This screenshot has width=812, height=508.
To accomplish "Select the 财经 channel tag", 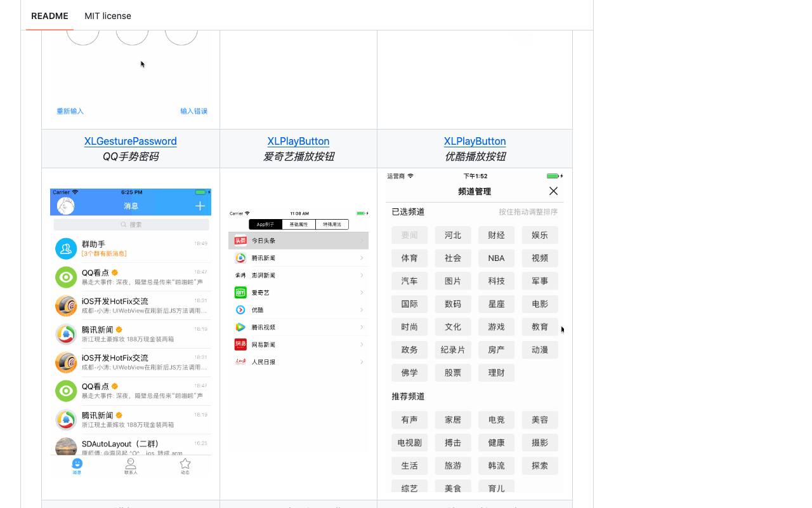I will coord(497,235).
